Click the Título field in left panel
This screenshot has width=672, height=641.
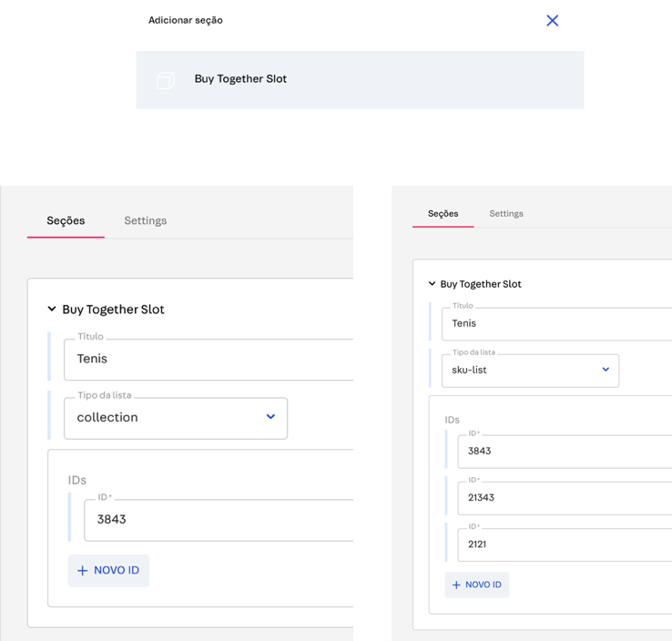click(209, 359)
